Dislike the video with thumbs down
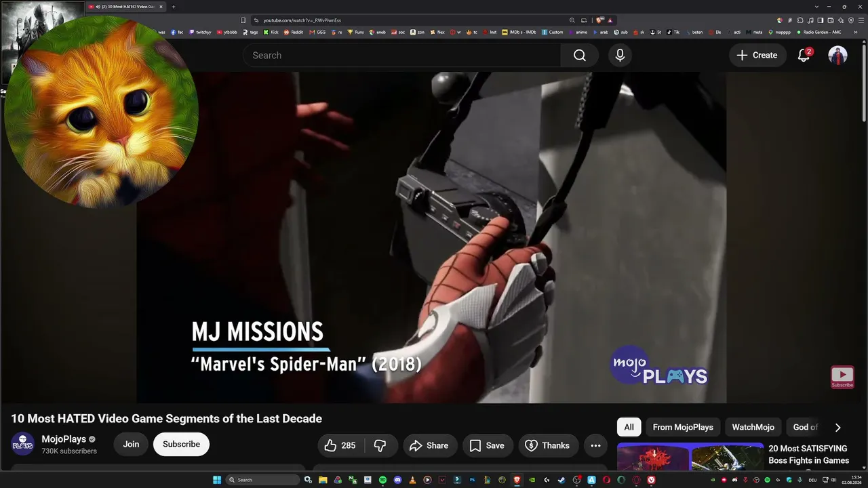The width and height of the screenshot is (868, 488). pyautogui.click(x=380, y=445)
